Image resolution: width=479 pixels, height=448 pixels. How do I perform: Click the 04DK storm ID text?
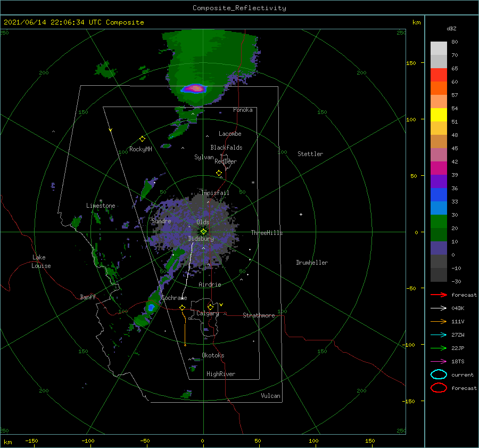click(458, 308)
